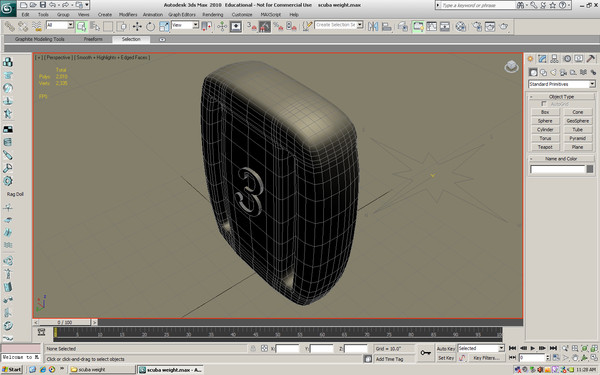Toggle Percent Snap on the toolbar

[x=278, y=26]
